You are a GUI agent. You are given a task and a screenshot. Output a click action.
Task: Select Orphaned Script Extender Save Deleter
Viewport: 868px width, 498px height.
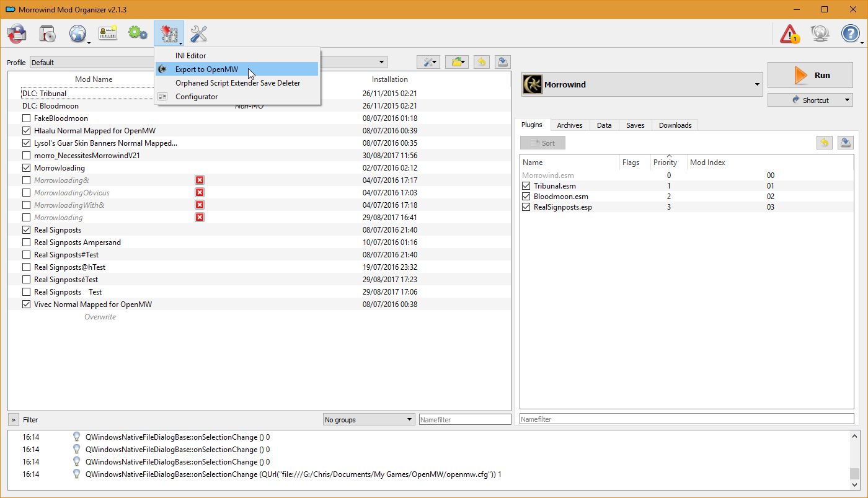click(x=237, y=82)
